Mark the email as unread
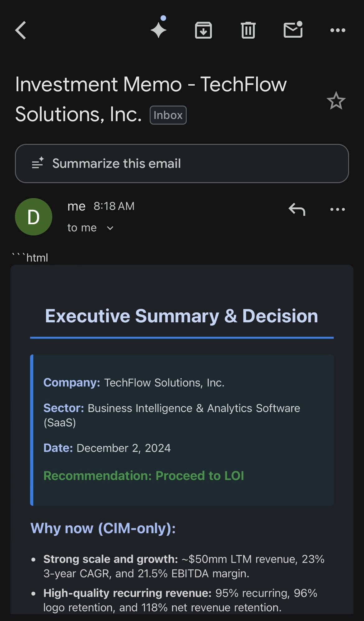The height and width of the screenshot is (621, 364). [293, 30]
